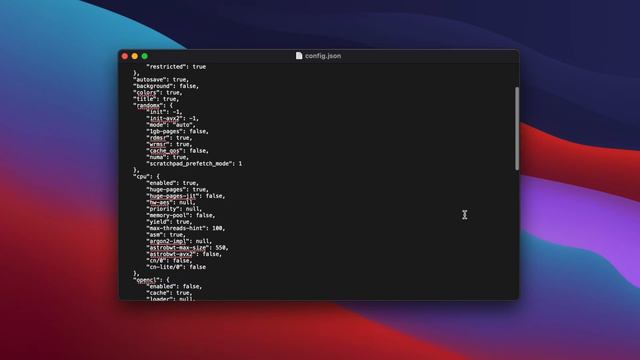Viewport: 640px width, 360px height.
Task: Minimize the config.json window with yellow button
Action: pos(135,56)
